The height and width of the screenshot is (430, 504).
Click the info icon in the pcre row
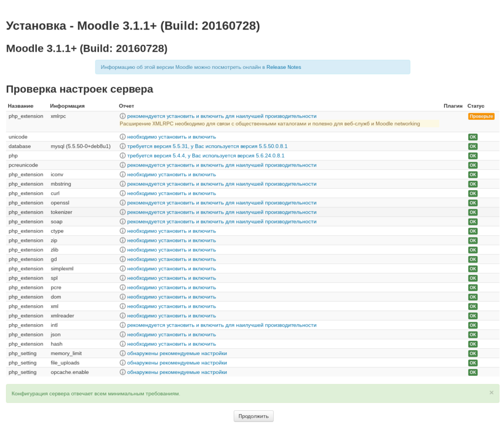(x=123, y=287)
